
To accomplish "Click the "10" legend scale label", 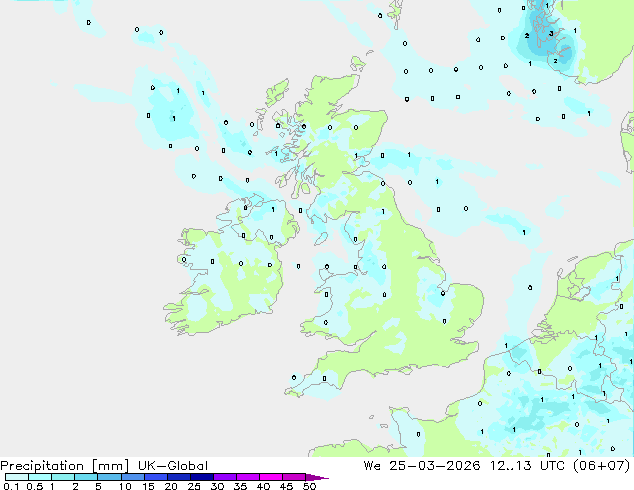I will [125, 486].
